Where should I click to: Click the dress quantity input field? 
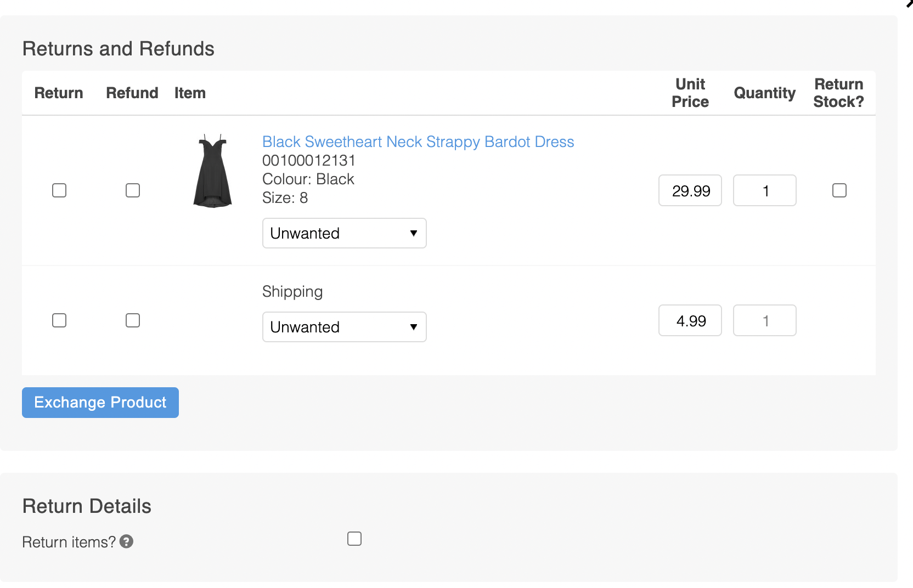(x=764, y=191)
